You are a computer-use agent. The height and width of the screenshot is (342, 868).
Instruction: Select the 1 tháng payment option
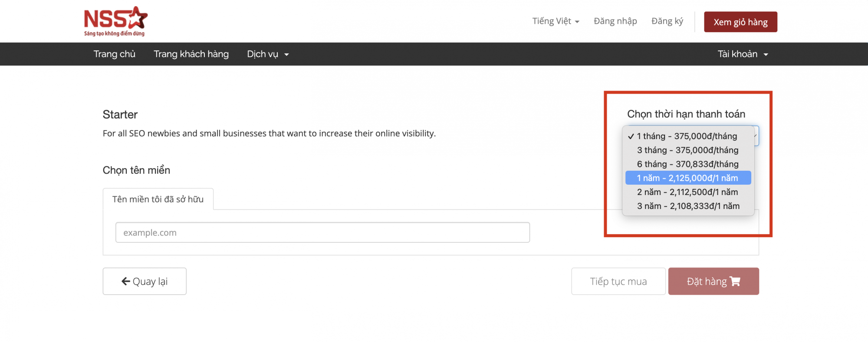pyautogui.click(x=687, y=136)
